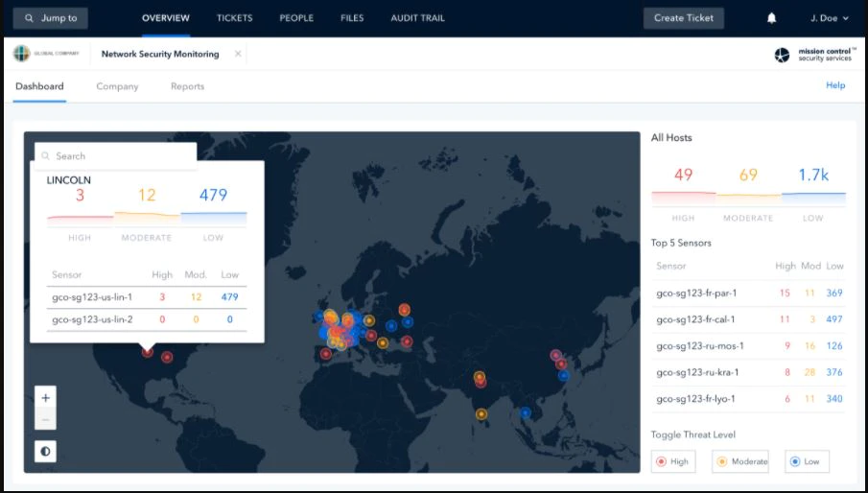
Task: Open the notifications bell icon
Action: [x=772, y=18]
